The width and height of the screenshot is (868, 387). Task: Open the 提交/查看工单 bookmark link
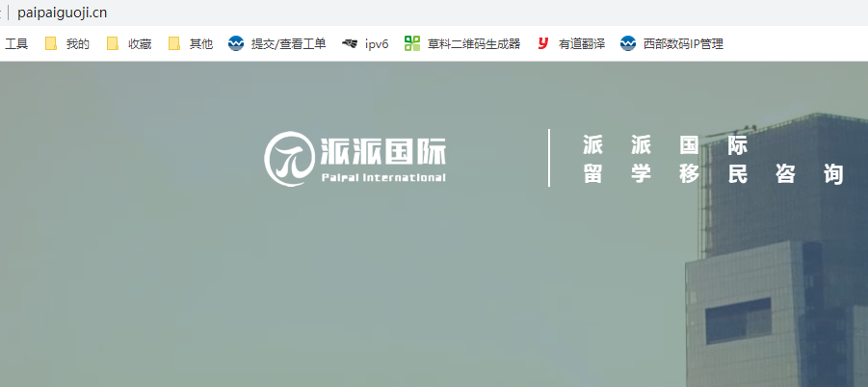[288, 43]
